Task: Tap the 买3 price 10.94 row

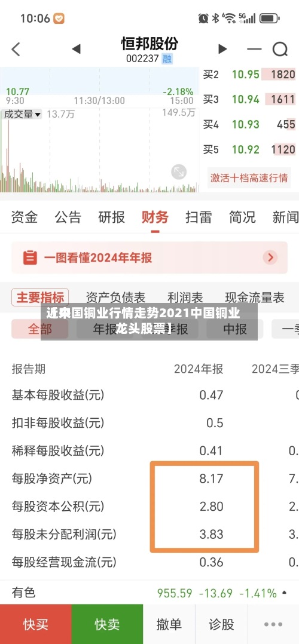Action: (x=249, y=99)
